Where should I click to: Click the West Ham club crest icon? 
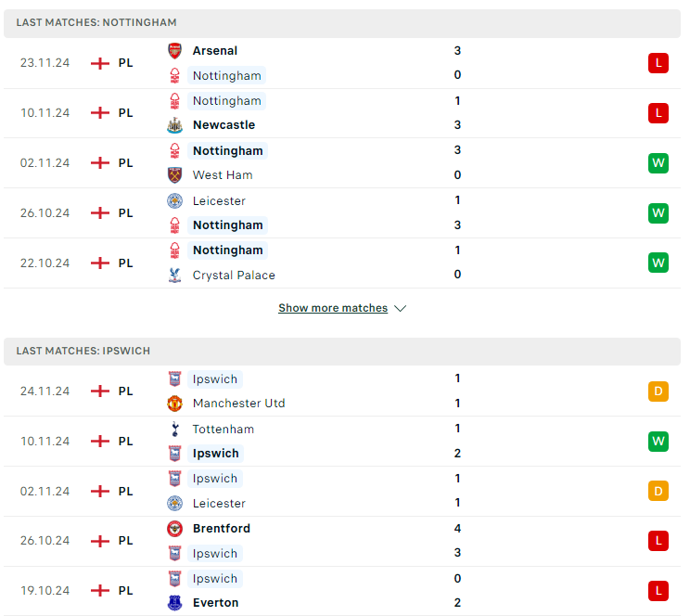click(174, 175)
